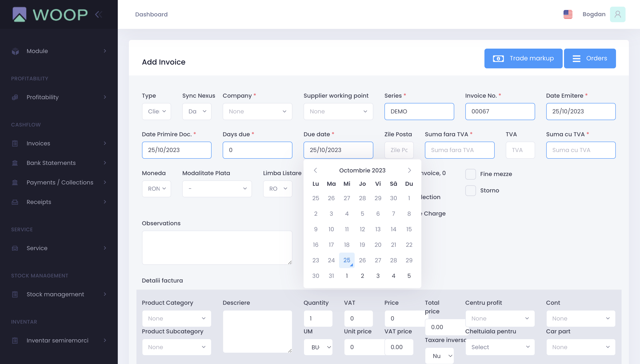The image size is (640, 364).
Task: Expand the Module sidebar menu
Action: click(x=105, y=51)
